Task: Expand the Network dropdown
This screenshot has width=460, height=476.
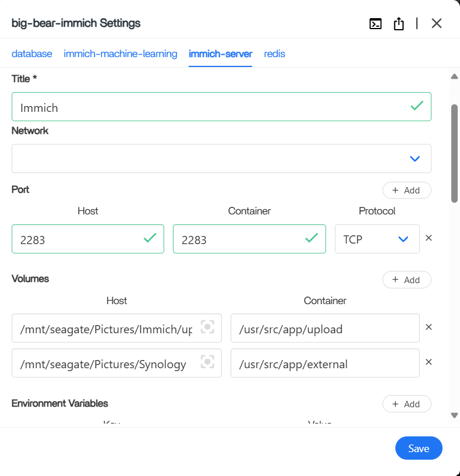Action: pyautogui.click(x=221, y=158)
